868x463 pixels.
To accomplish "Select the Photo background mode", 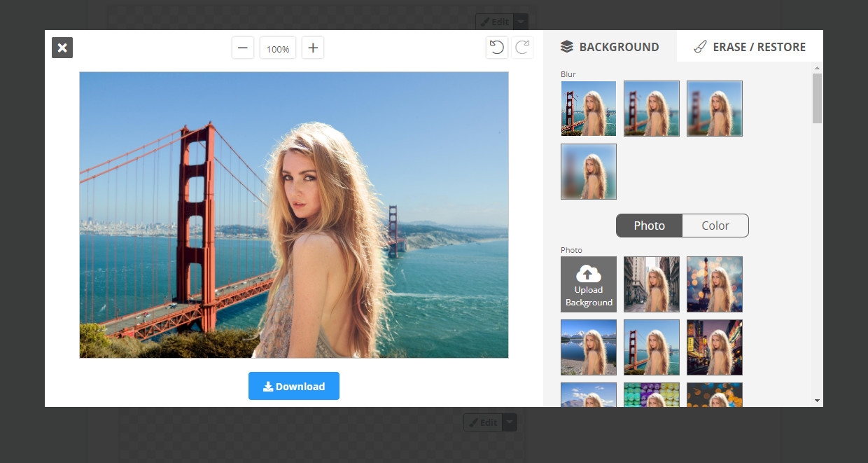I will click(x=649, y=226).
